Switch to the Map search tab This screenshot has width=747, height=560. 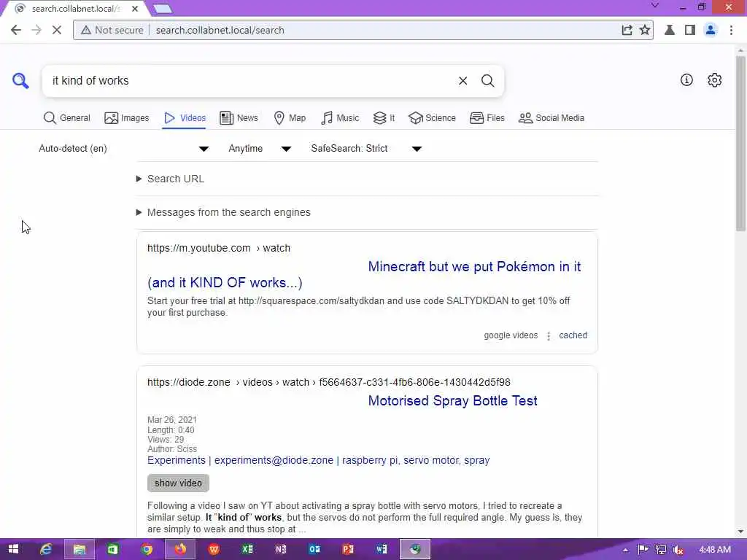pos(290,117)
